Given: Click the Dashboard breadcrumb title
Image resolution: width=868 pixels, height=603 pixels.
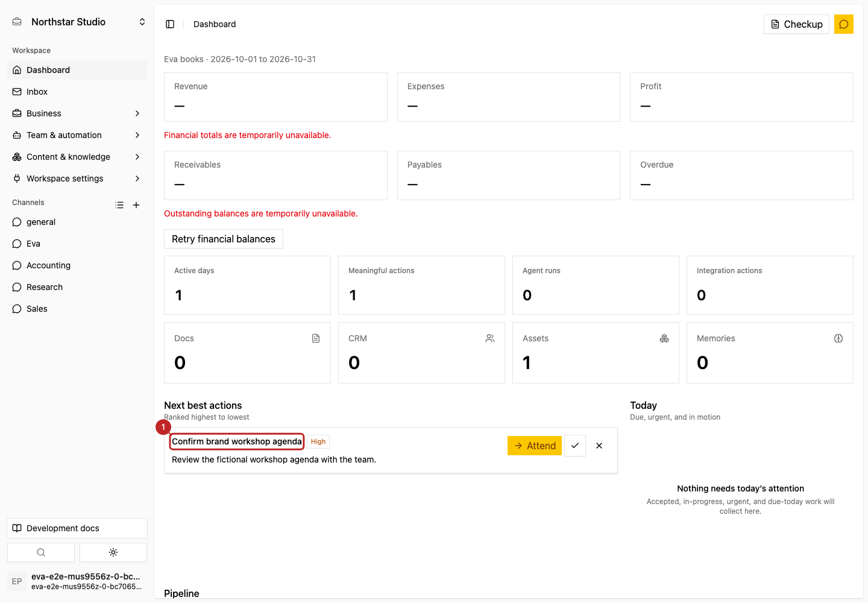Looking at the screenshot, I should pyautogui.click(x=215, y=24).
